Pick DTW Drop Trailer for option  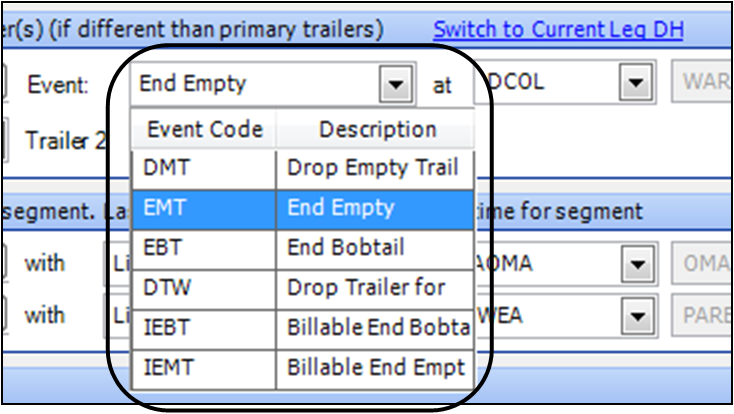click(301, 288)
